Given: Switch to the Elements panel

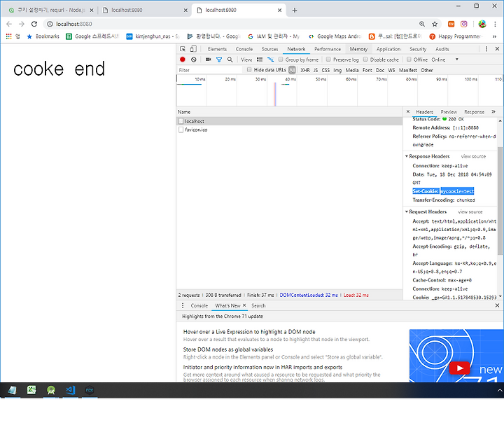Looking at the screenshot, I should pos(217,49).
